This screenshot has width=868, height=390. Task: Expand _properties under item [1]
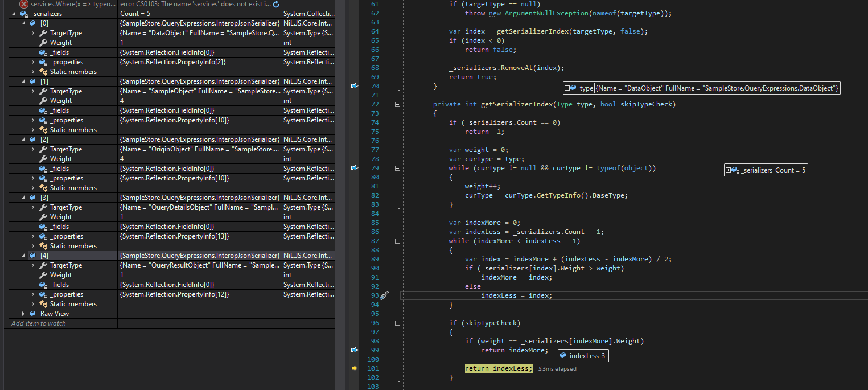click(x=33, y=120)
